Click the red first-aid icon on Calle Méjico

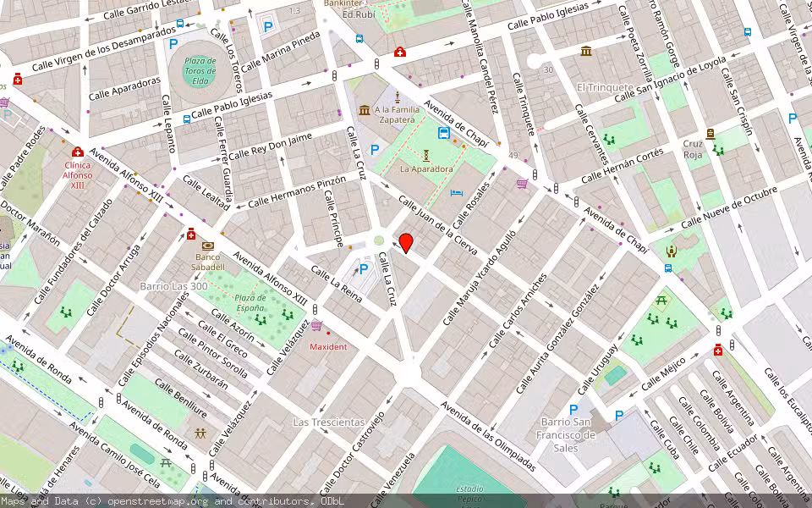pyautogui.click(x=717, y=351)
